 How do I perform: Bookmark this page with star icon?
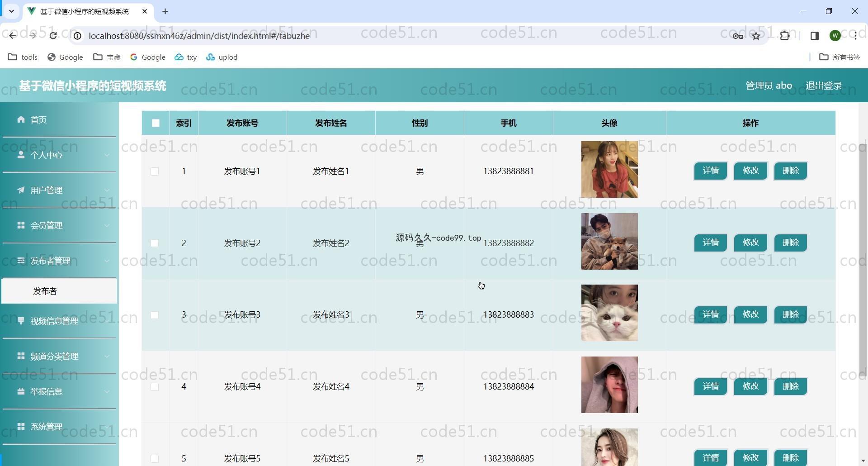pyautogui.click(x=756, y=36)
